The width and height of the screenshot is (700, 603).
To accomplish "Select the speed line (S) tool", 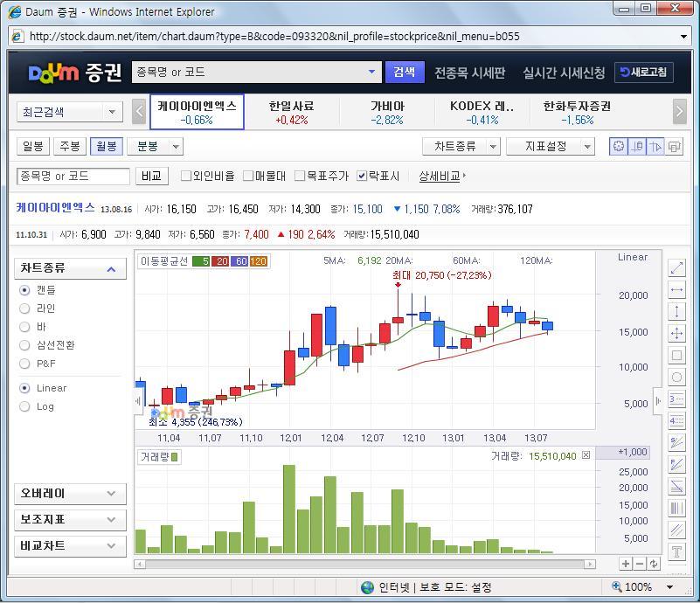I will (676, 443).
